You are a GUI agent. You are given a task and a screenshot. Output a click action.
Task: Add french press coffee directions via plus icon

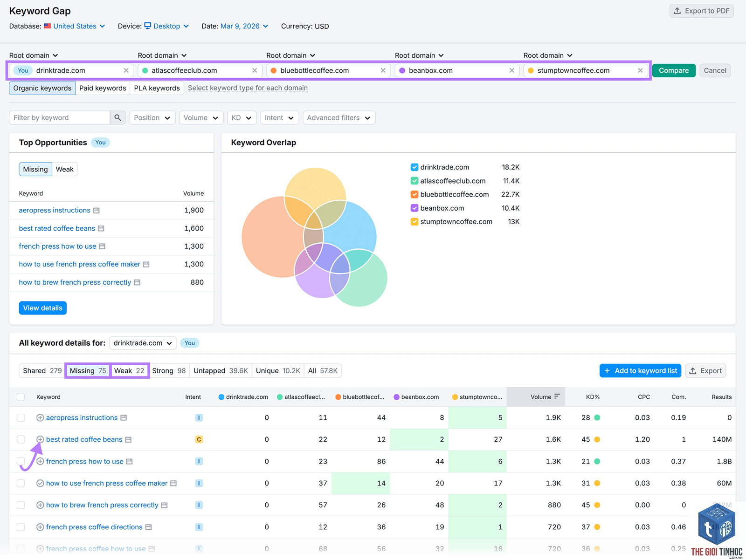[40, 527]
